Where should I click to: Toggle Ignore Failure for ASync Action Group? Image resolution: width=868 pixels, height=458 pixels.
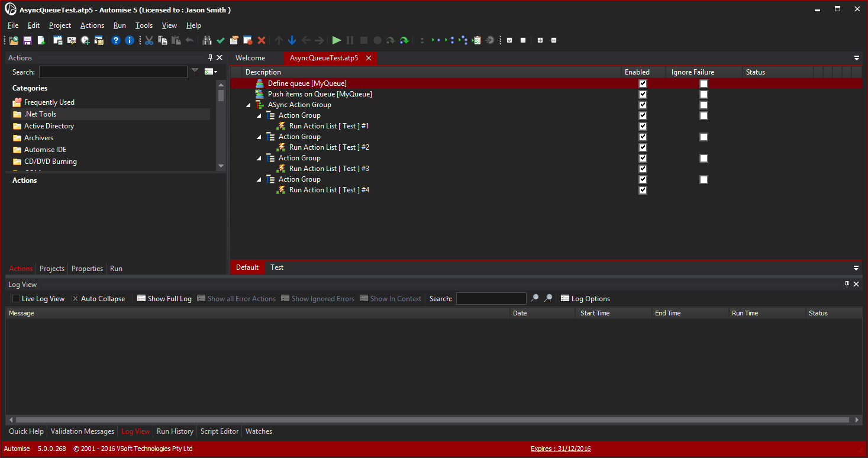pos(704,105)
